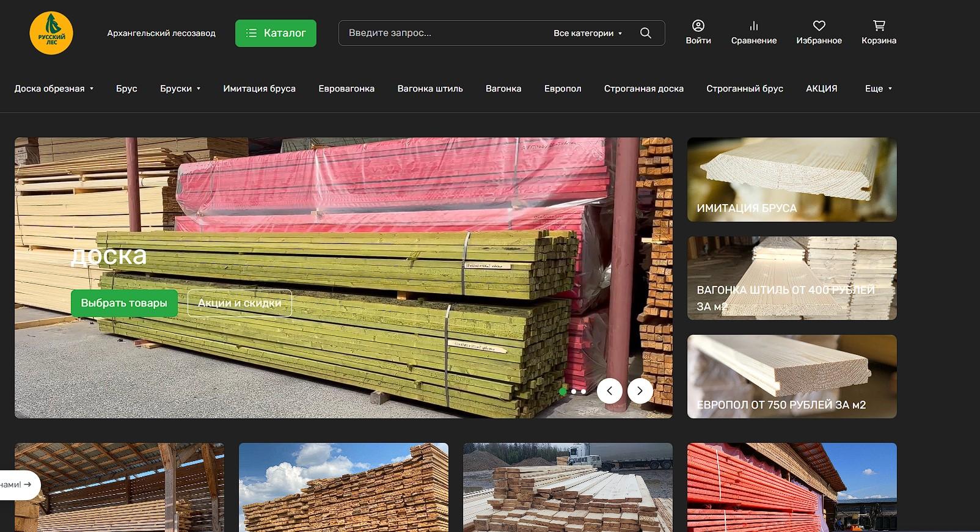
Task: Open Имитация бруса menu item
Action: pyautogui.click(x=259, y=89)
